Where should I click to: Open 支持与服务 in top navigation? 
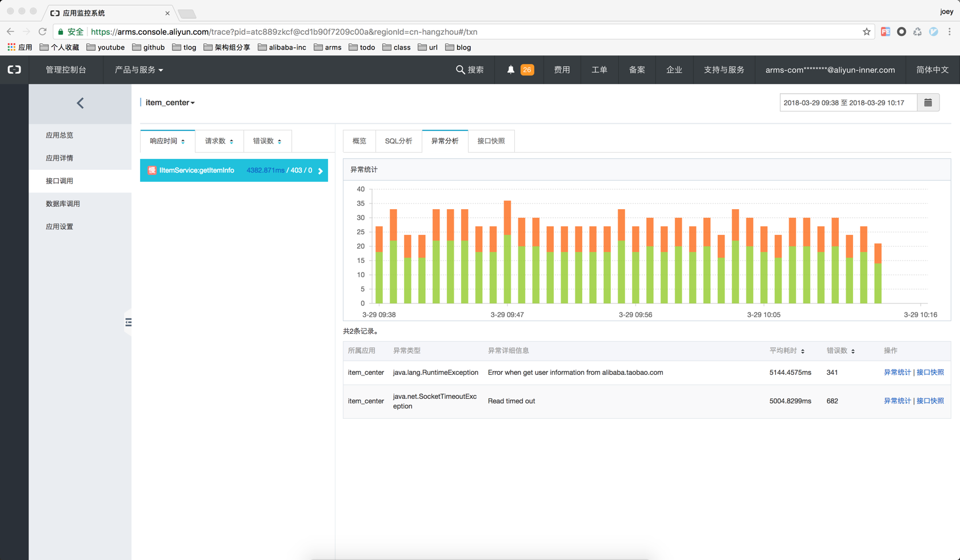(724, 70)
